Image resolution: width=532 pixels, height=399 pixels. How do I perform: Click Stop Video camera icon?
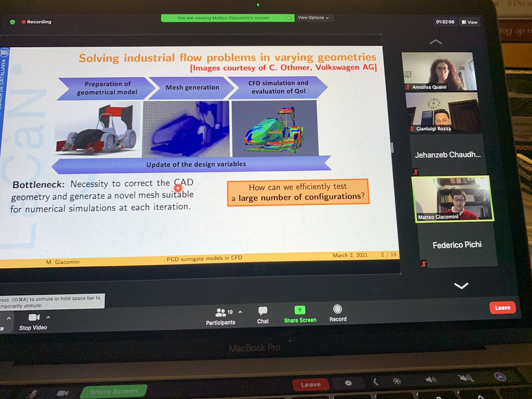(34, 317)
